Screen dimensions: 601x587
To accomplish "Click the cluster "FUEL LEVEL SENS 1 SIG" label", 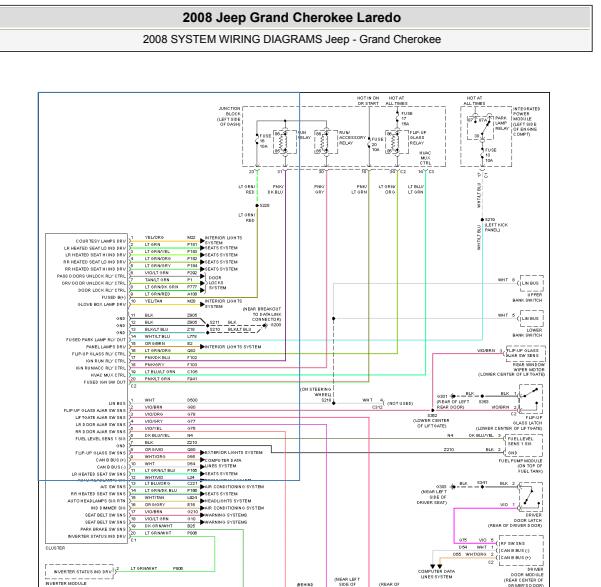I will pos(100,439).
